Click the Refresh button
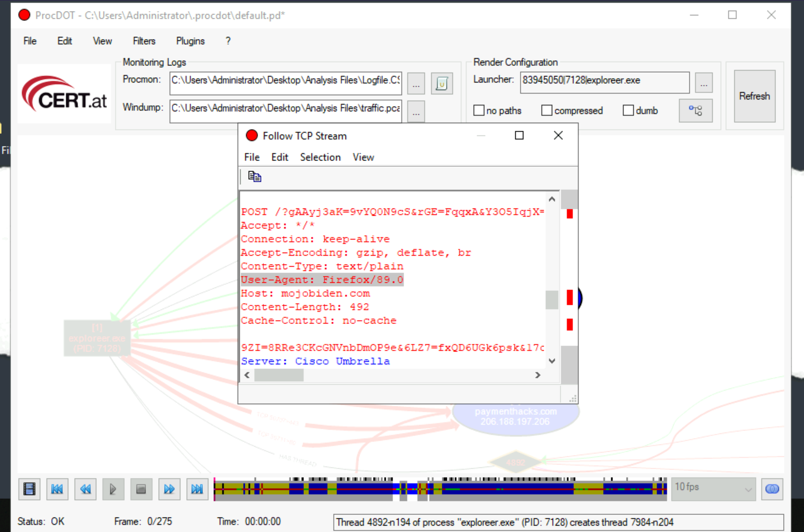Screen dimensions: 804x532 pyautogui.click(x=754, y=96)
